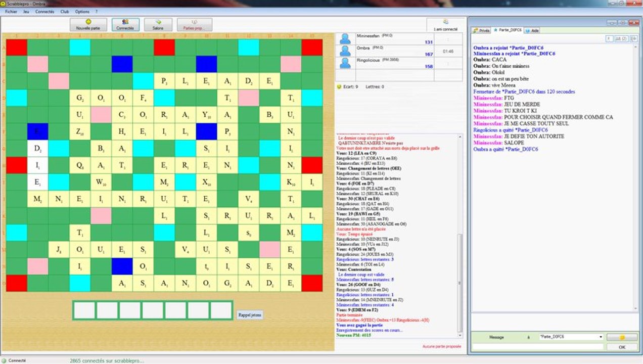
Task: Select Ringolicious player avatar
Action: coord(345,63)
